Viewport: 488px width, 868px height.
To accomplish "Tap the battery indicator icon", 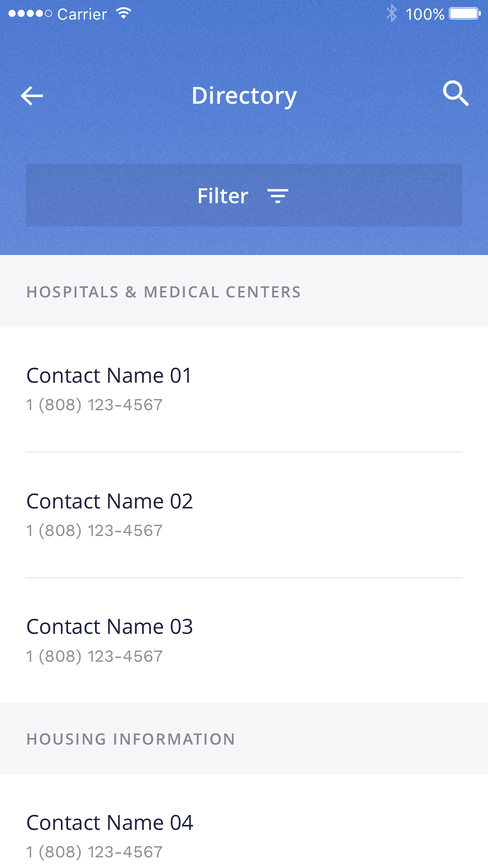I will point(465,14).
